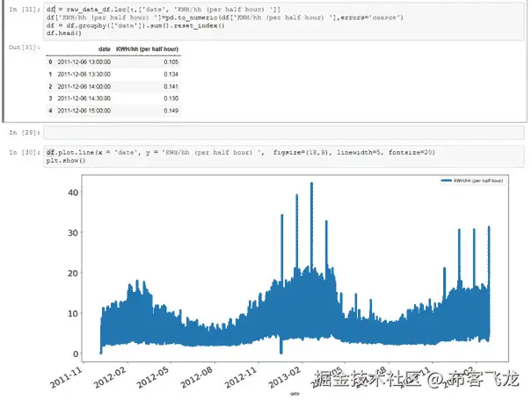Screen dimensions: 532x401
Task: Click the value 0.105 in table
Action: tap(171, 62)
